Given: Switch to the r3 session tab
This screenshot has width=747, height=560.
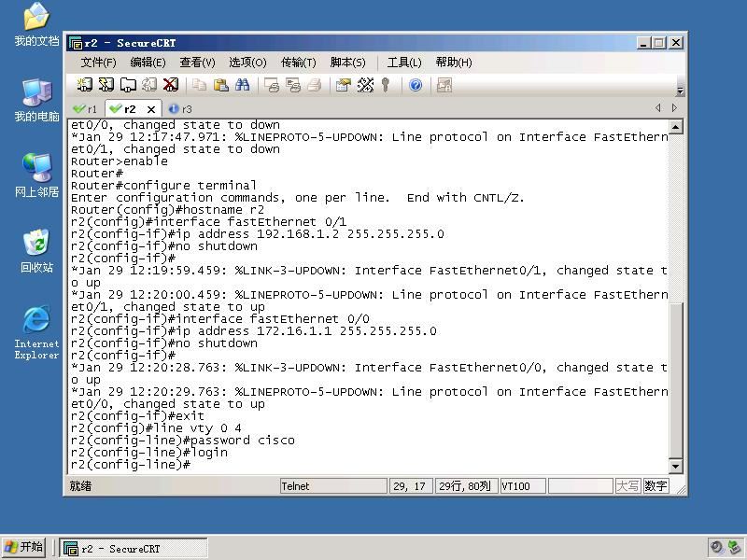Looking at the screenshot, I should pyautogui.click(x=180, y=109).
